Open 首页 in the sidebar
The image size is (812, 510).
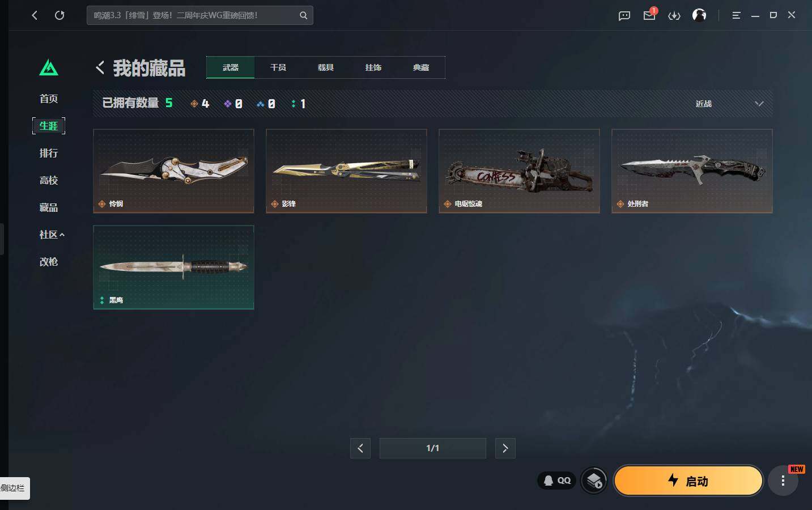[x=49, y=99]
